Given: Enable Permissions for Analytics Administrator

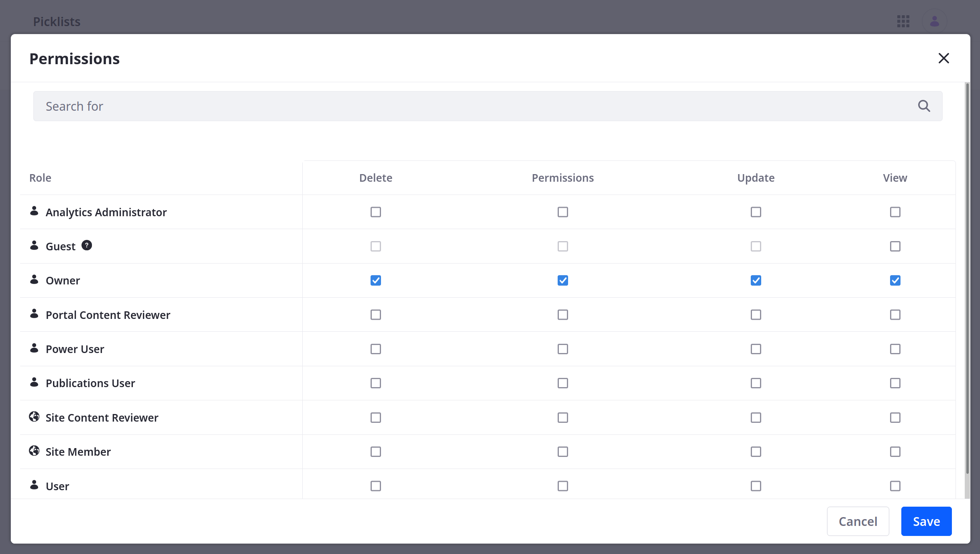Looking at the screenshot, I should tap(562, 212).
